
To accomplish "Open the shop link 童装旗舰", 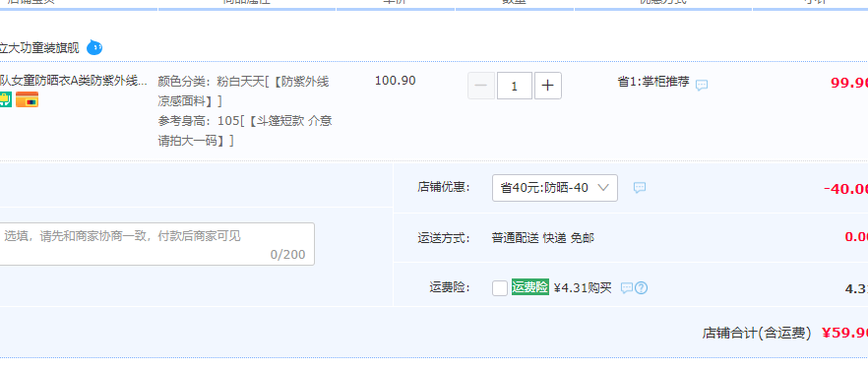I will [39, 48].
